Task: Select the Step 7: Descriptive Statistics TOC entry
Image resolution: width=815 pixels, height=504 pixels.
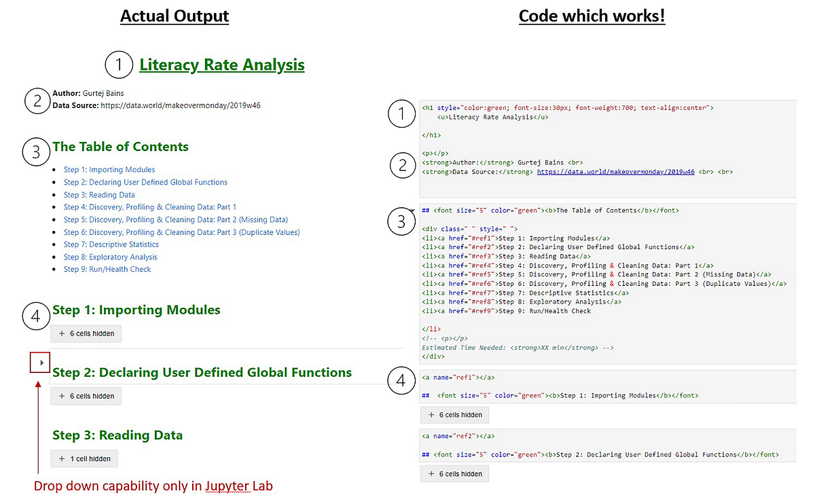Action: 111,244
